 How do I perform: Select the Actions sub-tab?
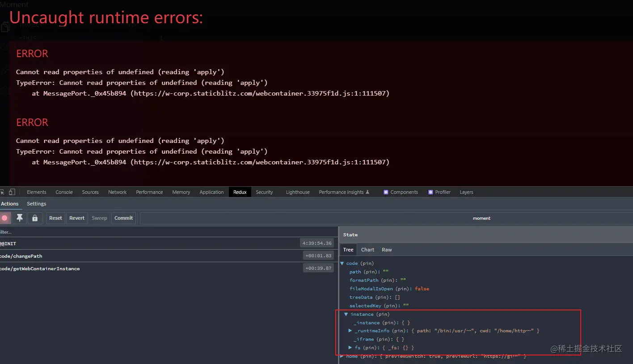10,204
